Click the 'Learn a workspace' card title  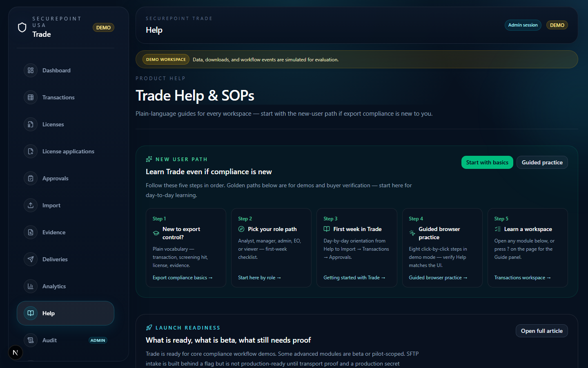coord(528,229)
